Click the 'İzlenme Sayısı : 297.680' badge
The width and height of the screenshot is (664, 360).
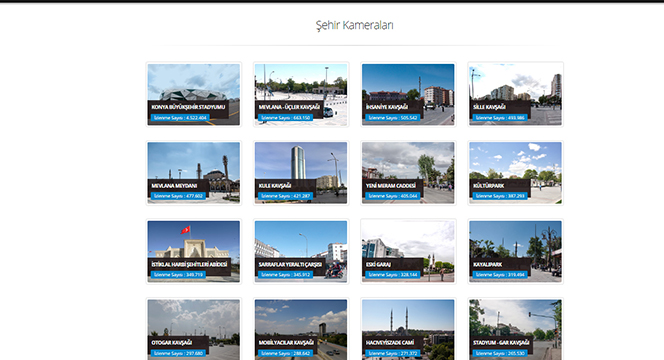tap(178, 353)
